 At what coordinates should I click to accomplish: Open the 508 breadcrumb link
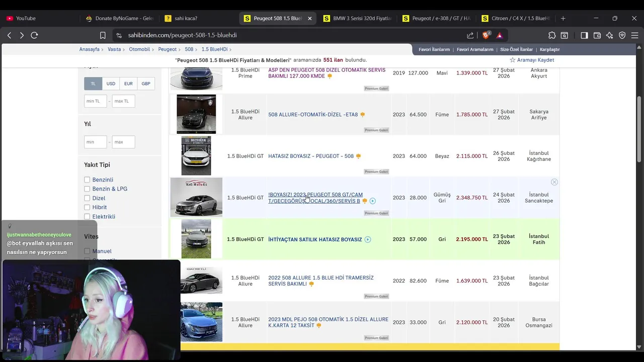189,49
